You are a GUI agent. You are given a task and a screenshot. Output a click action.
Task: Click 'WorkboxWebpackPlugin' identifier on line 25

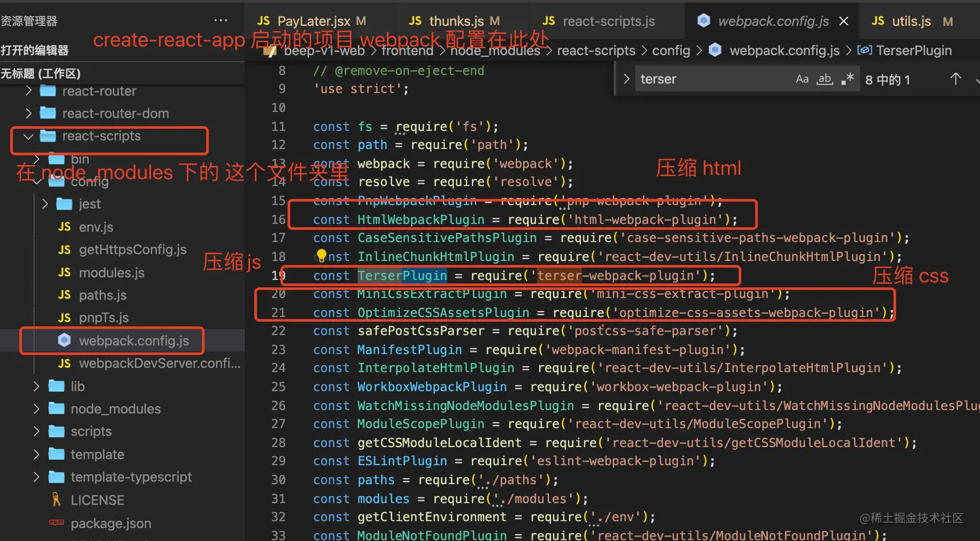click(x=432, y=387)
